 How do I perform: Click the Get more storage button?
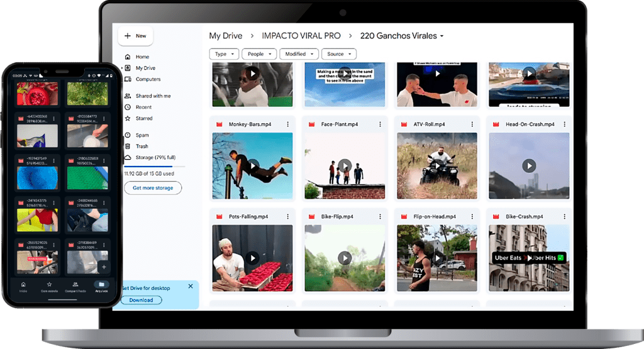click(153, 188)
